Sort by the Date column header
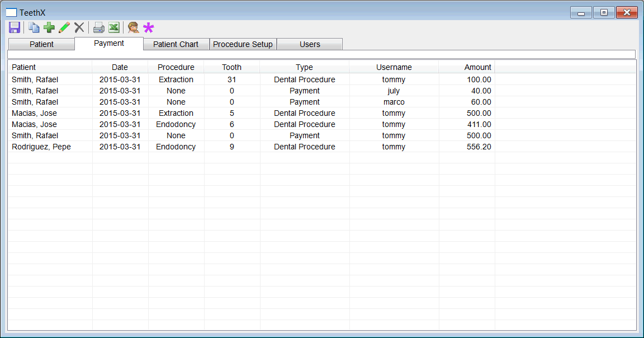The height and width of the screenshot is (338, 644). [x=120, y=67]
